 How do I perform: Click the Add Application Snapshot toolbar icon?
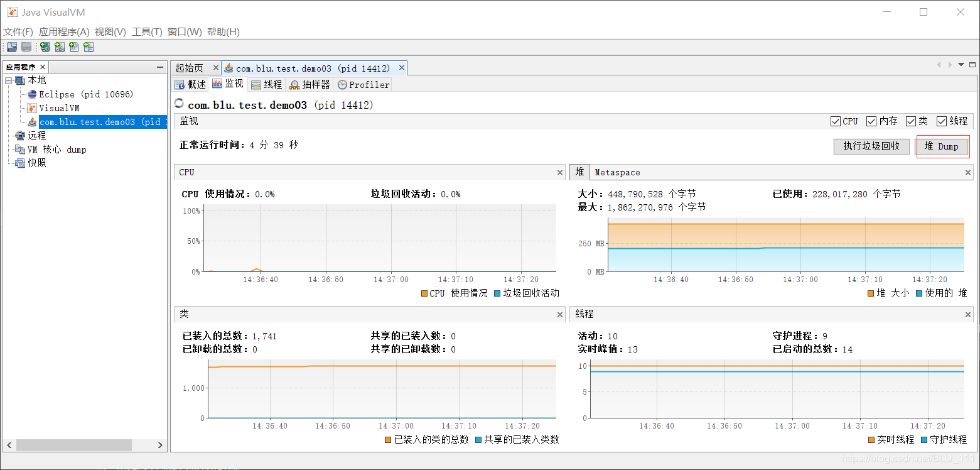(x=89, y=47)
